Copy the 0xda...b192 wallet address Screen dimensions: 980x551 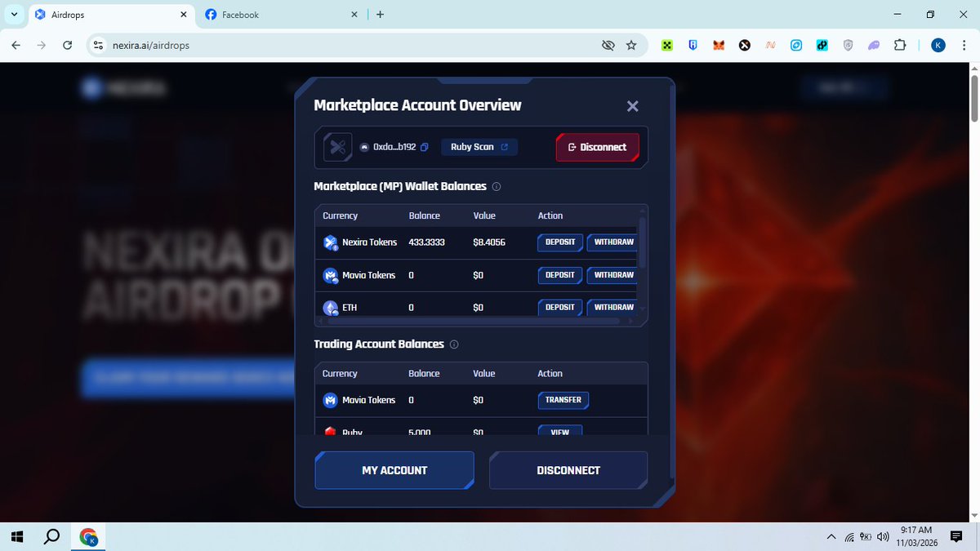click(x=424, y=147)
